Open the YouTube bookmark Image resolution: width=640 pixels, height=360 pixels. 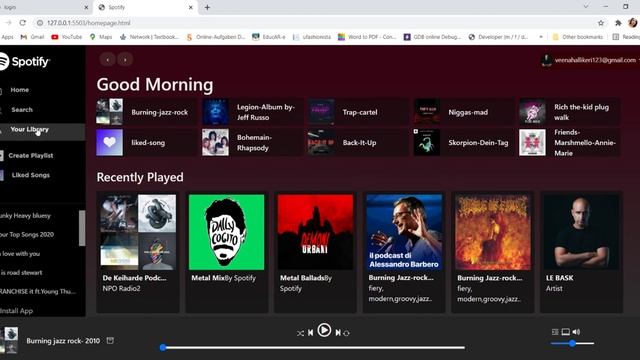click(67, 37)
